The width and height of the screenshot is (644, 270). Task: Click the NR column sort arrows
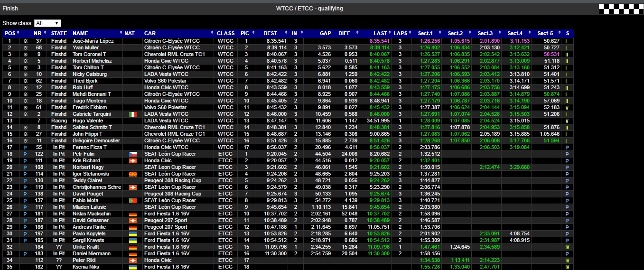coord(45,33)
